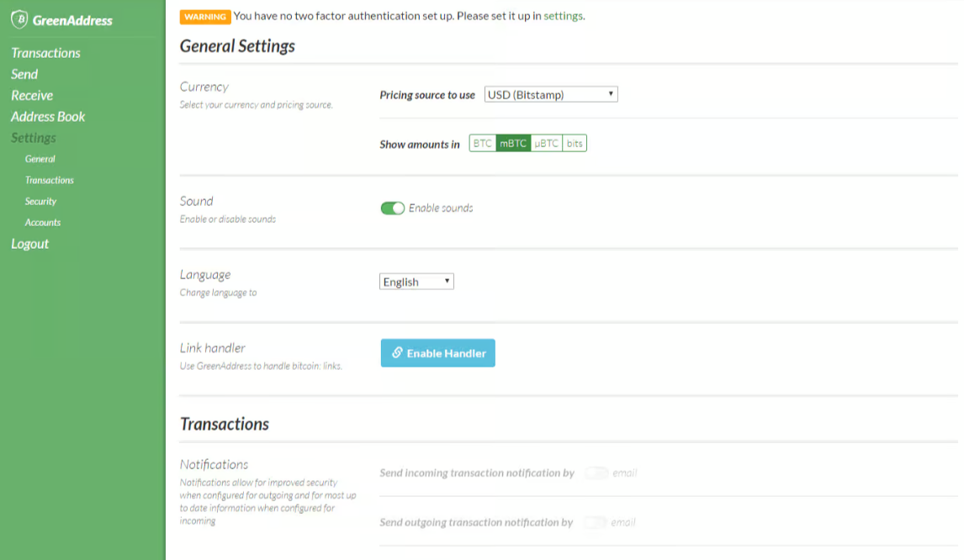964x560 pixels.
Task: Show amounts in BTC
Action: pyautogui.click(x=482, y=143)
